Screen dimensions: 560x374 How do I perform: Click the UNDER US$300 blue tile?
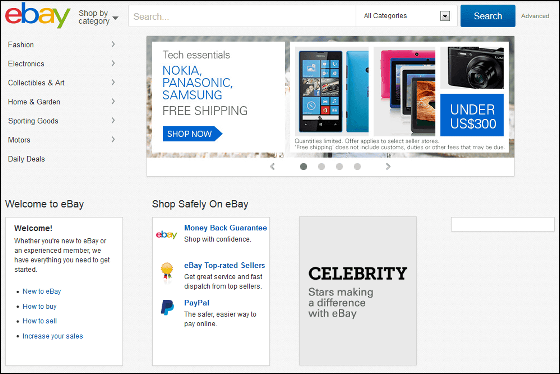[x=472, y=115]
